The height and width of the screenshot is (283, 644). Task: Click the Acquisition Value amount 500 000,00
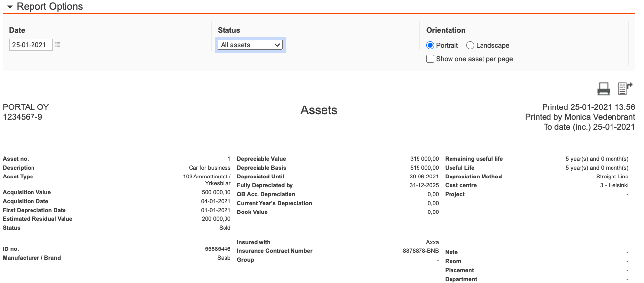[216, 192]
